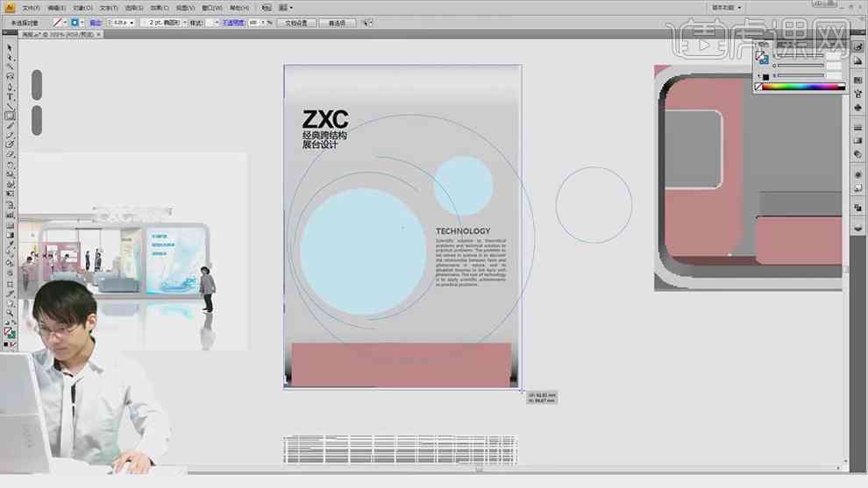The width and height of the screenshot is (868, 488).
Task: Launch Adobe Bridge from Br icon
Action: click(267, 8)
